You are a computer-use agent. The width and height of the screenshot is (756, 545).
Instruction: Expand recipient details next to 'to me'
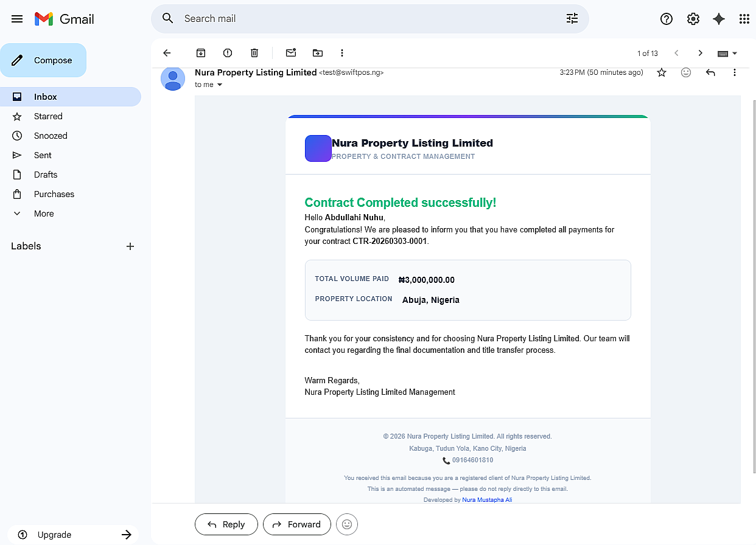220,85
